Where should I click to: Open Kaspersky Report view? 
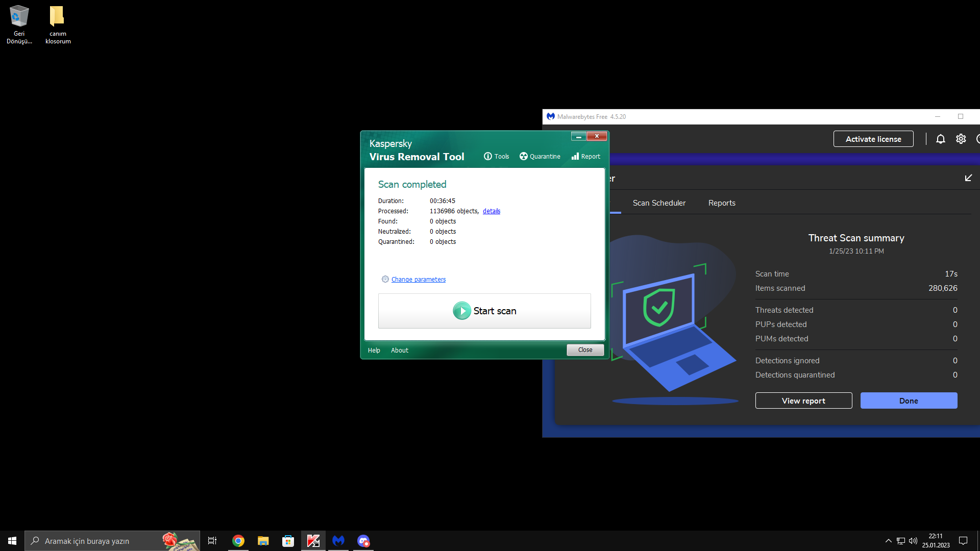pos(585,157)
